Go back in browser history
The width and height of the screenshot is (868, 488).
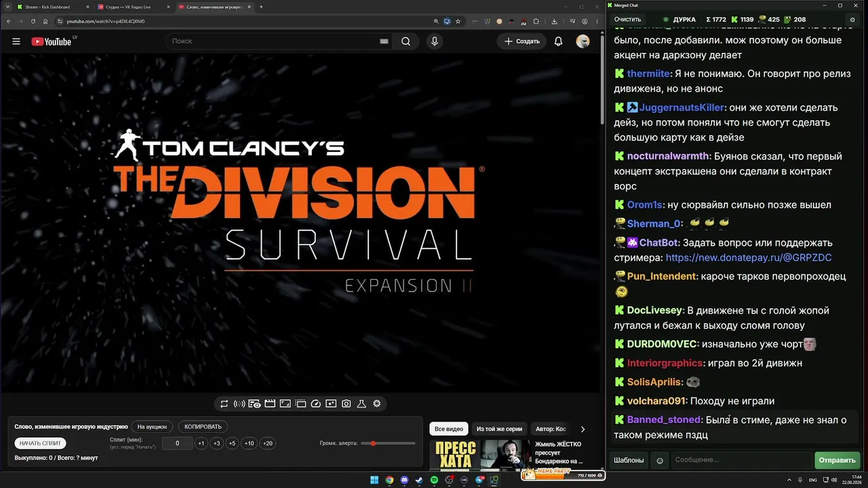pos(9,21)
